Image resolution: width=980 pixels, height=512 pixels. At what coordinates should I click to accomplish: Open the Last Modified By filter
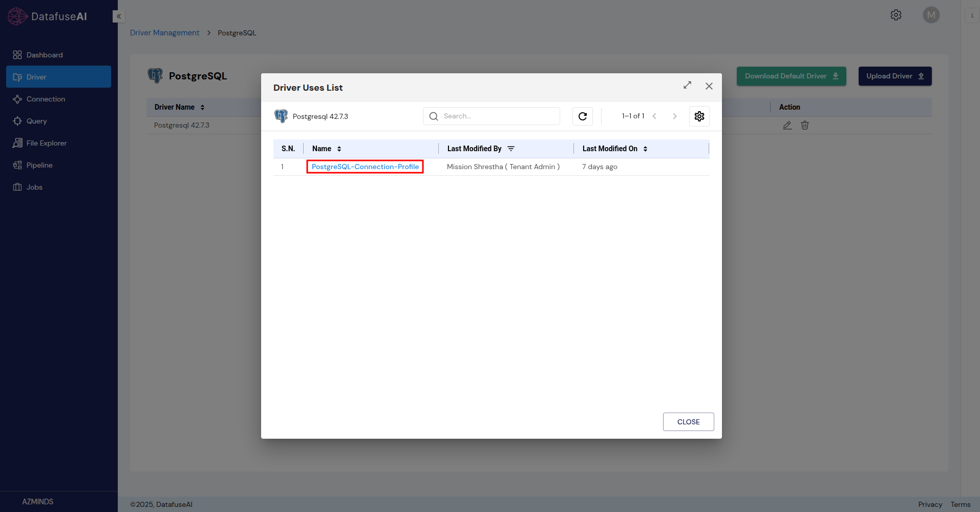510,149
